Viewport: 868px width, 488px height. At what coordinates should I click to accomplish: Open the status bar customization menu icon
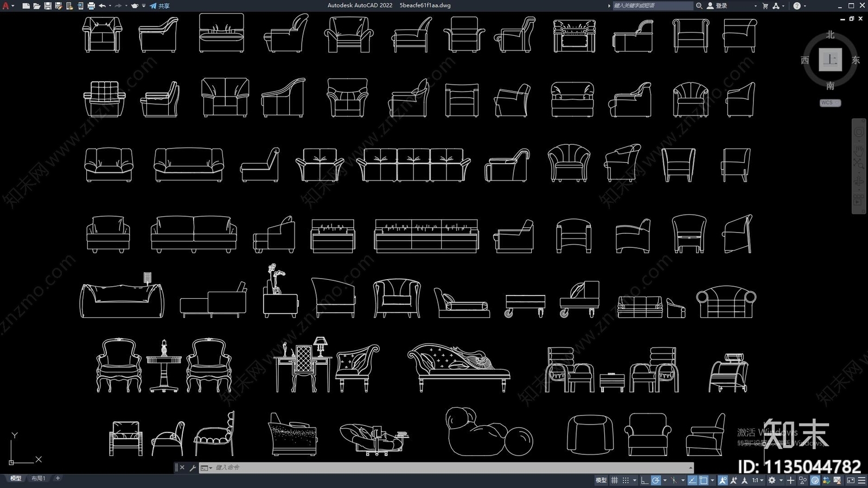coord(861,480)
